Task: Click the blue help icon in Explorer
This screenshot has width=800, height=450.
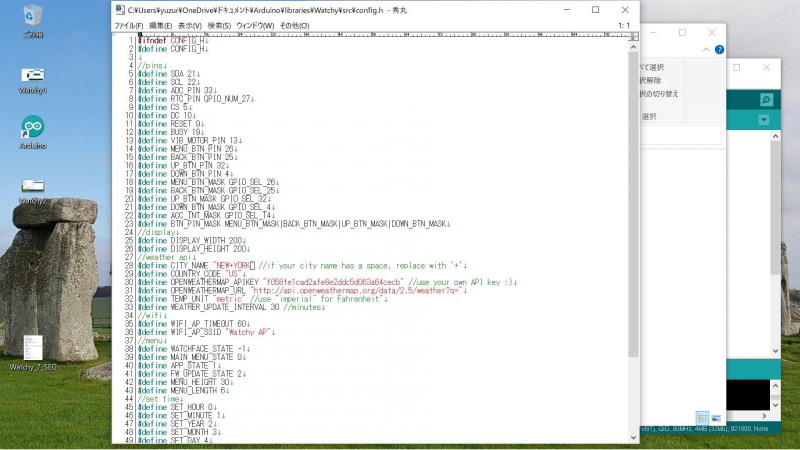Action: [719, 49]
